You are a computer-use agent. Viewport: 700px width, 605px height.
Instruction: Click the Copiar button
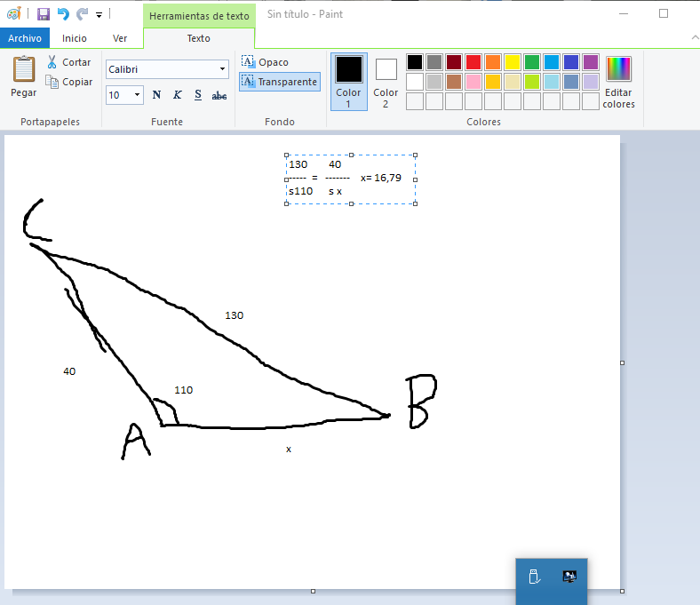[69, 82]
